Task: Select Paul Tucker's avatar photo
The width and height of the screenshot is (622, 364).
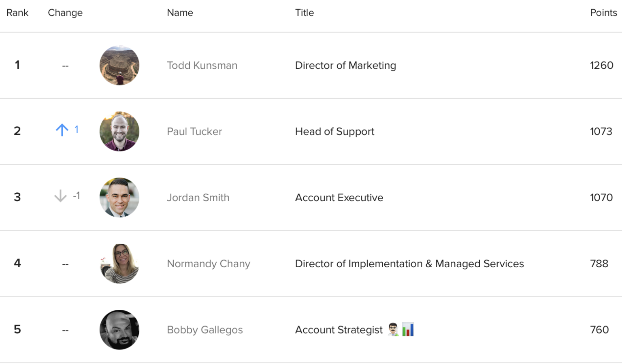Action: 119,131
